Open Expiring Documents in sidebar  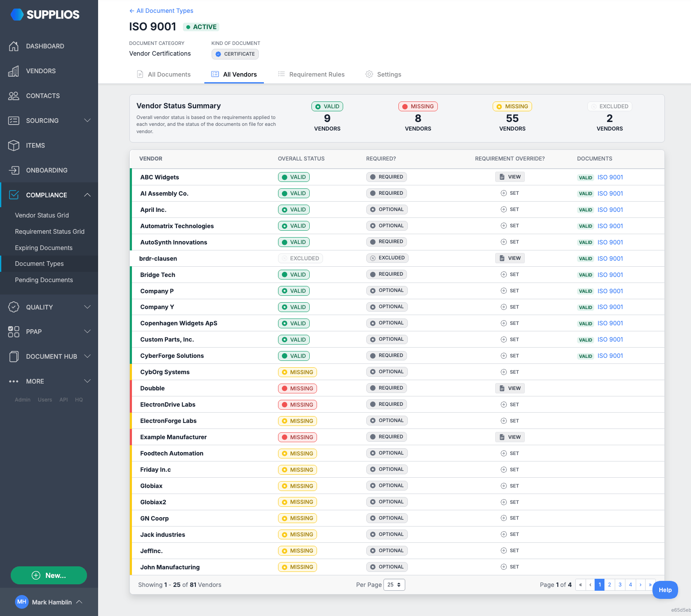[x=44, y=248]
